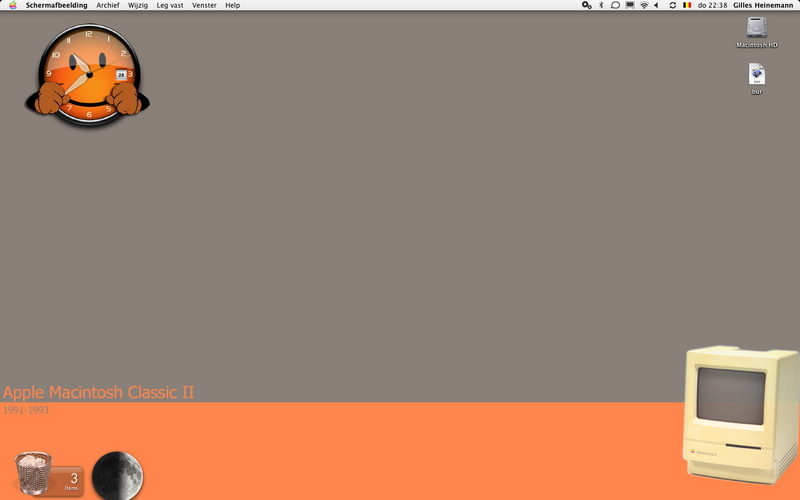Click the Macintosh Classic II computer image

(x=741, y=415)
